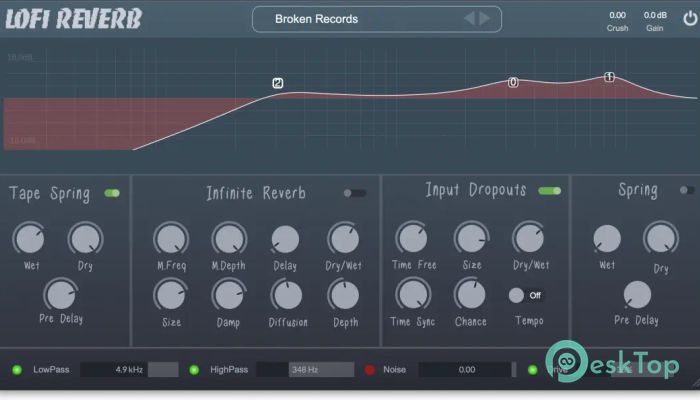This screenshot has width=700, height=400.
Task: Go to the next preset arrow
Action: [x=485, y=18]
